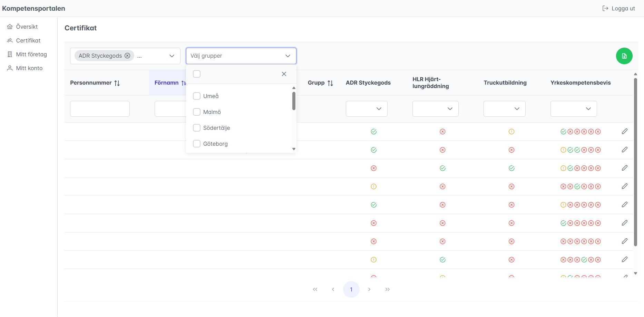Go to previous page of results
Screen dimensions: 644x317
tap(333, 289)
